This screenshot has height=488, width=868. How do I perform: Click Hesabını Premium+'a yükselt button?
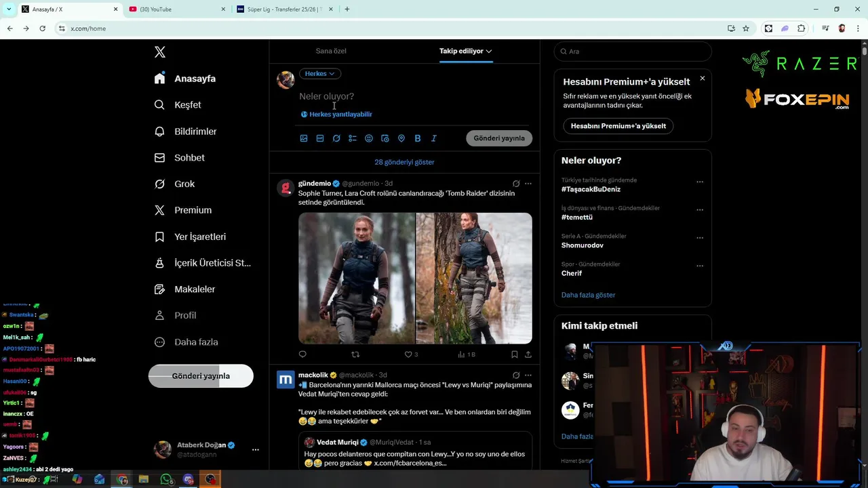pyautogui.click(x=618, y=126)
